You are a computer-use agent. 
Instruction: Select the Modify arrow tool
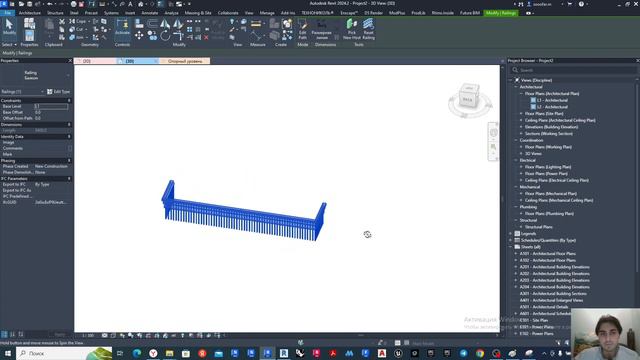(x=9, y=27)
